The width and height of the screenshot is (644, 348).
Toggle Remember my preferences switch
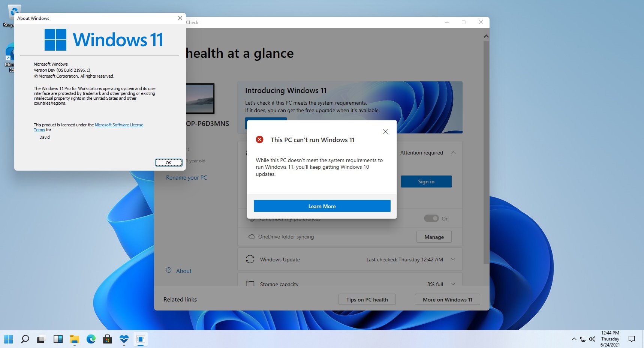431,218
